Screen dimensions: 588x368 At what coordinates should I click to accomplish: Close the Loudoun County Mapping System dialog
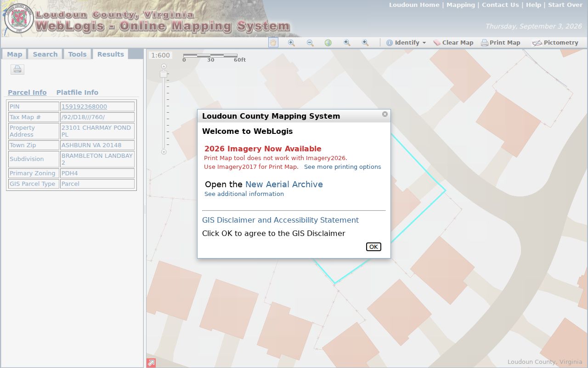click(385, 114)
